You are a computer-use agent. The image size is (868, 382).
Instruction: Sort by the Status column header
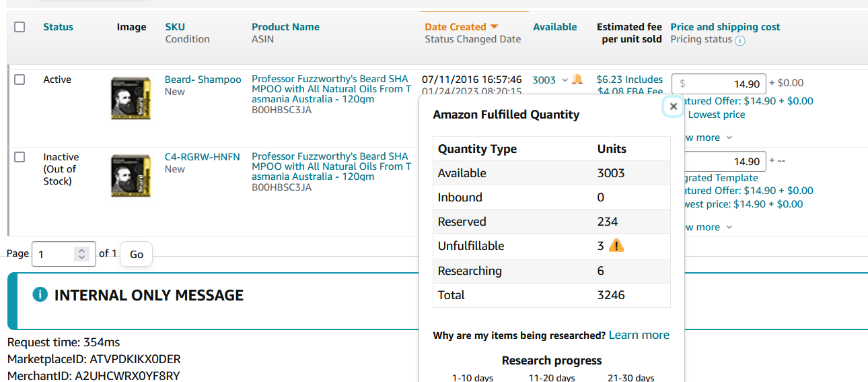tap(59, 27)
